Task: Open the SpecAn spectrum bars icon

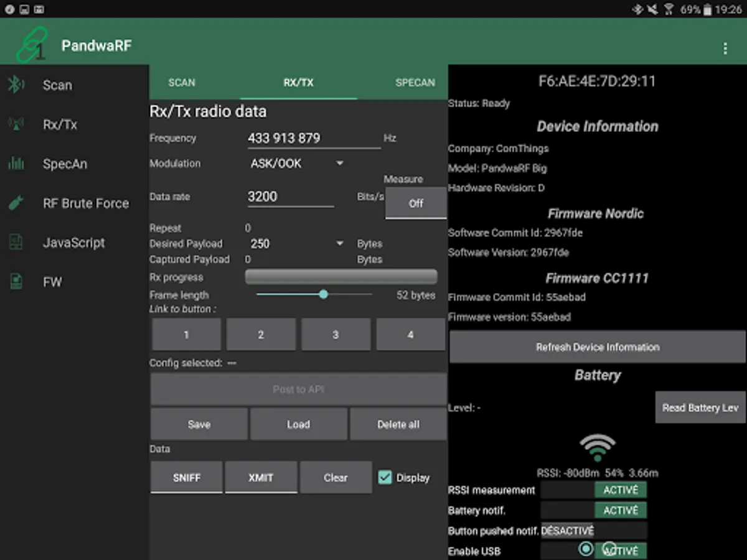Action: (16, 164)
